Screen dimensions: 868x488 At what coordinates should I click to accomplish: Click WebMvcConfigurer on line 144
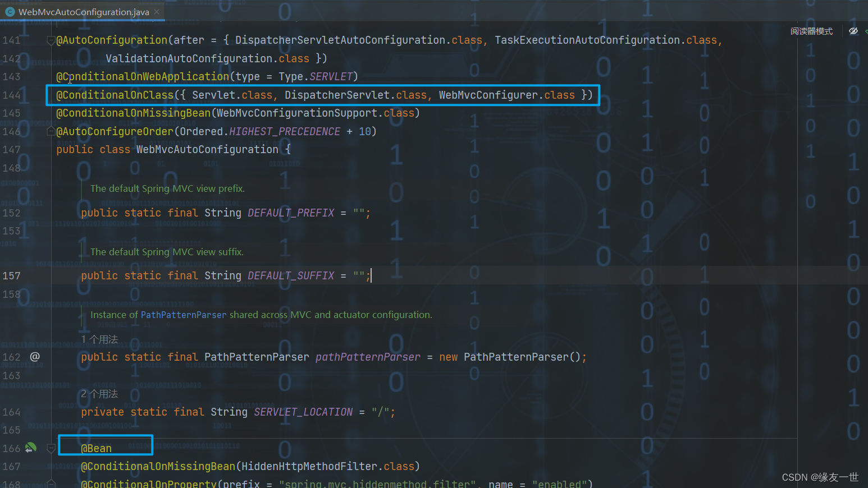coord(488,95)
